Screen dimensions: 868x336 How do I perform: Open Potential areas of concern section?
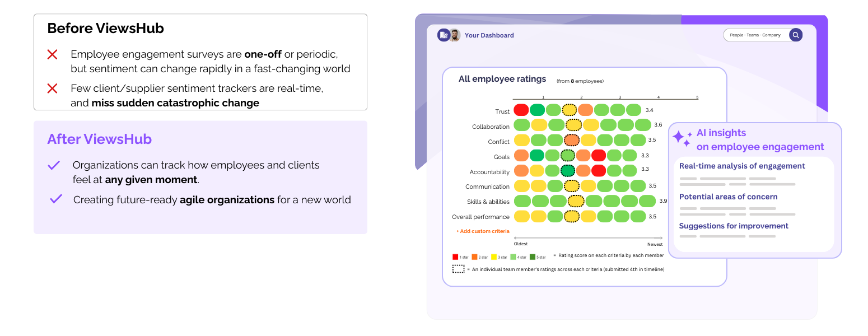728,197
